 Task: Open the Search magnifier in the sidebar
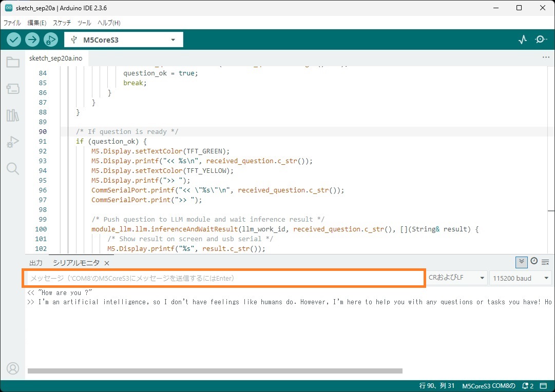[x=13, y=169]
